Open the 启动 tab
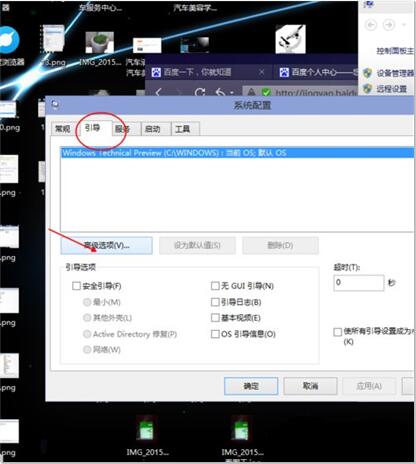416x464 pixels. pyautogui.click(x=156, y=129)
